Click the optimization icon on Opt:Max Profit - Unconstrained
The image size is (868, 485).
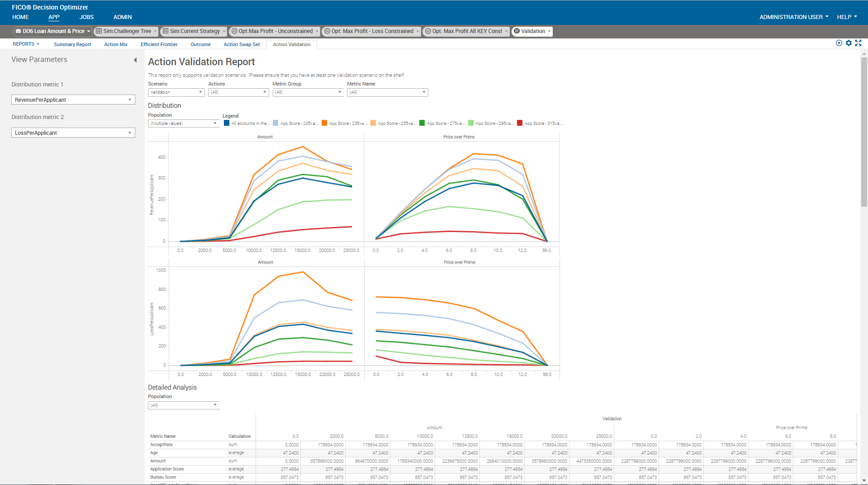point(234,31)
